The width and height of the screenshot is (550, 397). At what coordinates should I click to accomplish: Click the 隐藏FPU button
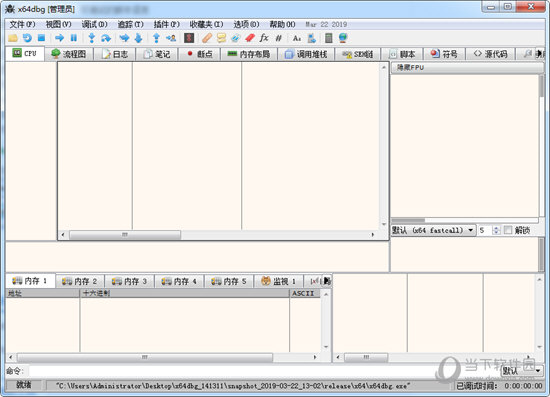click(x=467, y=67)
